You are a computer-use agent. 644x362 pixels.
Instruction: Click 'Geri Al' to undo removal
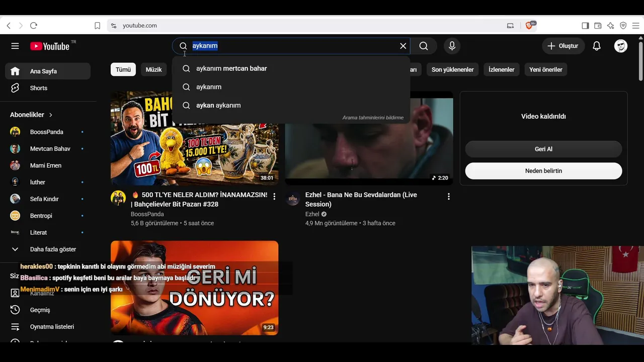click(x=543, y=149)
